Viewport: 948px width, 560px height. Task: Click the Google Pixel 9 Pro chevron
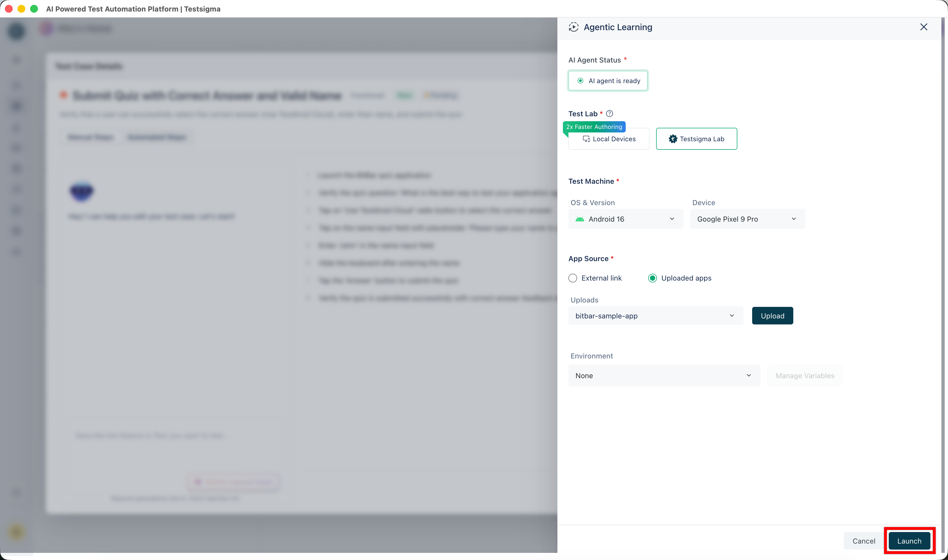(794, 219)
